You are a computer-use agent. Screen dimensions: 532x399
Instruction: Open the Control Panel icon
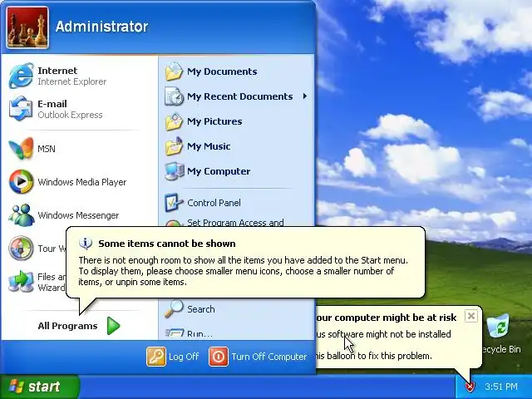(x=174, y=203)
